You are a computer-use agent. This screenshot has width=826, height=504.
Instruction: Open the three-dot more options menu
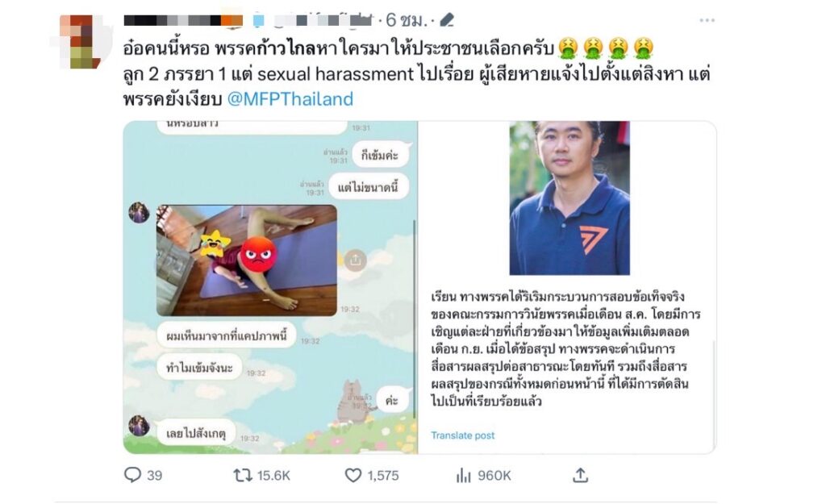click(x=707, y=20)
